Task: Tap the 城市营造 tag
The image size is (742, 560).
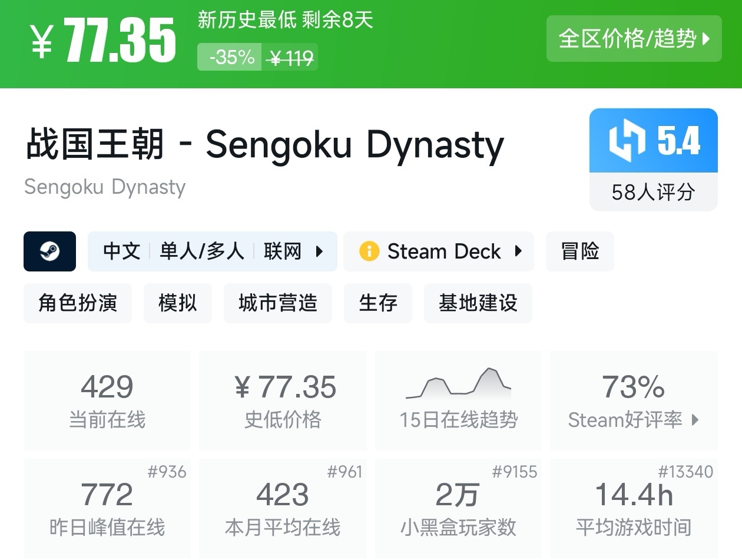Action: click(278, 303)
